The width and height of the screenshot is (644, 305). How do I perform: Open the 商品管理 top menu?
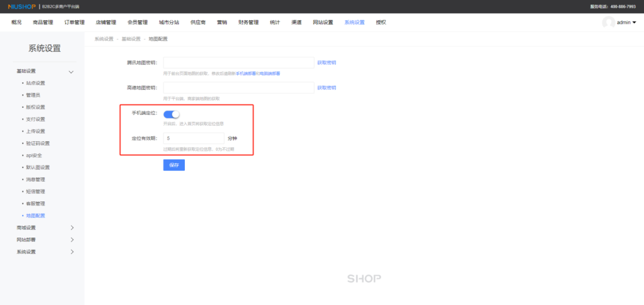pos(43,23)
